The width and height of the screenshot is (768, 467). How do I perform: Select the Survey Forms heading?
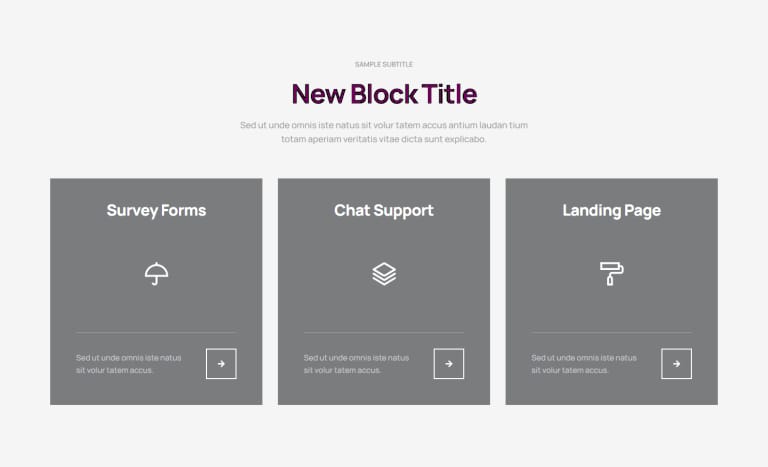(156, 211)
